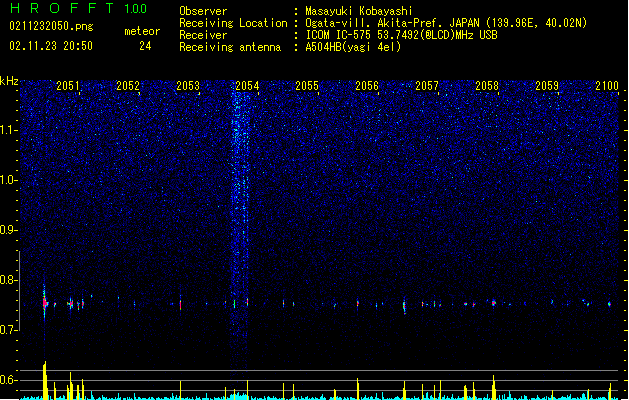Click the 2100 time marker
Viewport: 629px width, 400px height.
click(x=607, y=85)
